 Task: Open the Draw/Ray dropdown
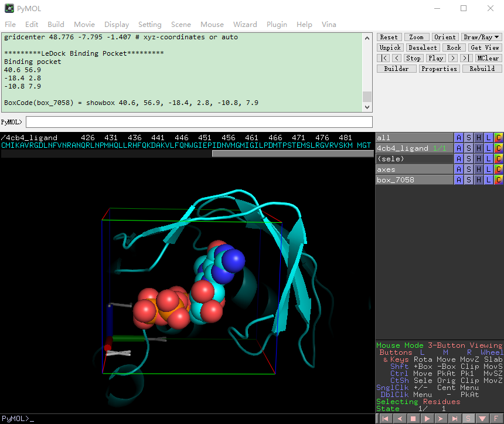(481, 37)
